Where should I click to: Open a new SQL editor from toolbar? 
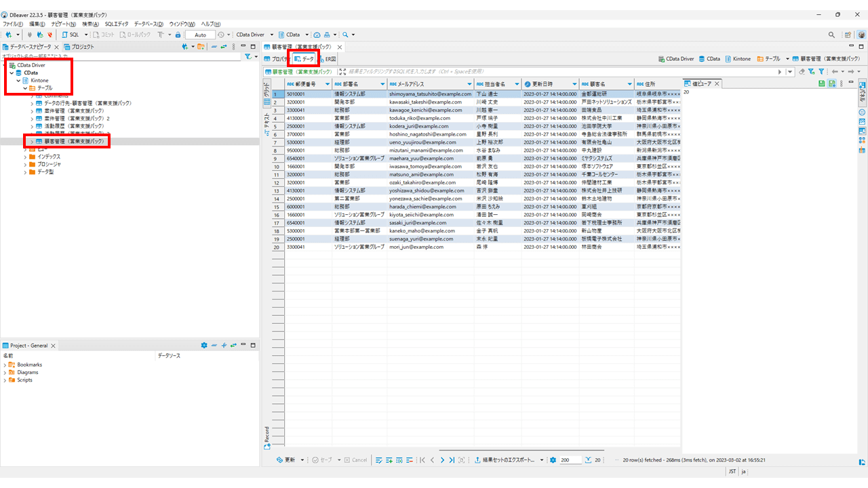71,35
